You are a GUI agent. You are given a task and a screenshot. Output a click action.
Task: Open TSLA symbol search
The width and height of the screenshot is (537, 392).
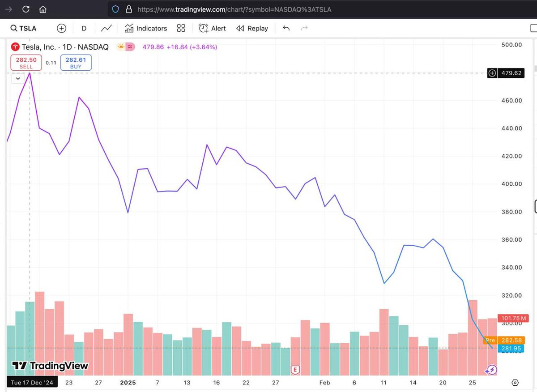pyautogui.click(x=23, y=28)
